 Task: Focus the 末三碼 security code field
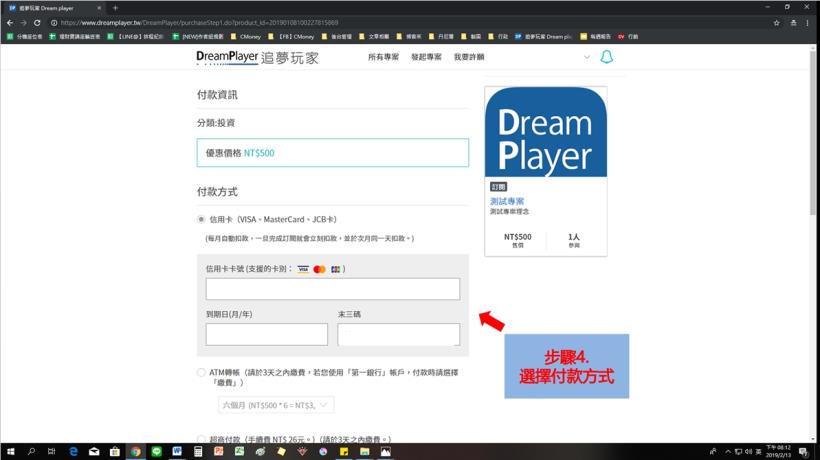[398, 335]
